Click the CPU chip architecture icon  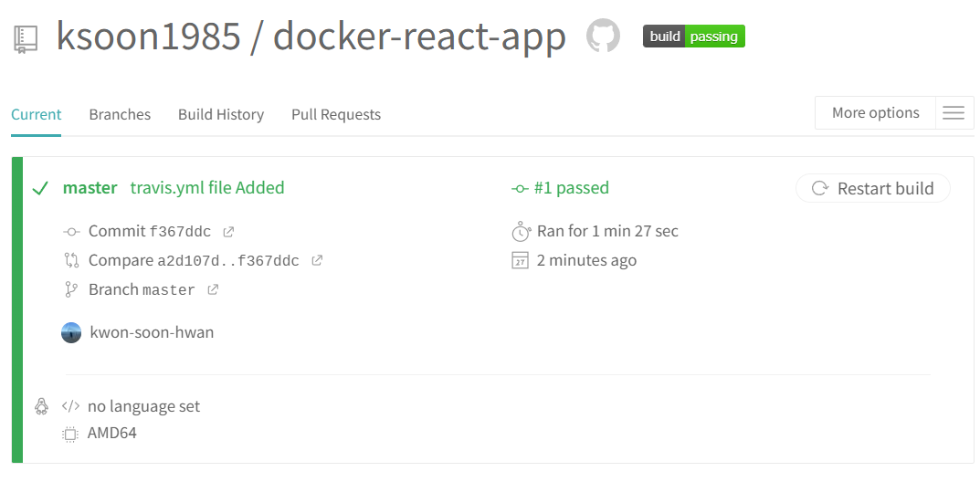click(x=70, y=434)
